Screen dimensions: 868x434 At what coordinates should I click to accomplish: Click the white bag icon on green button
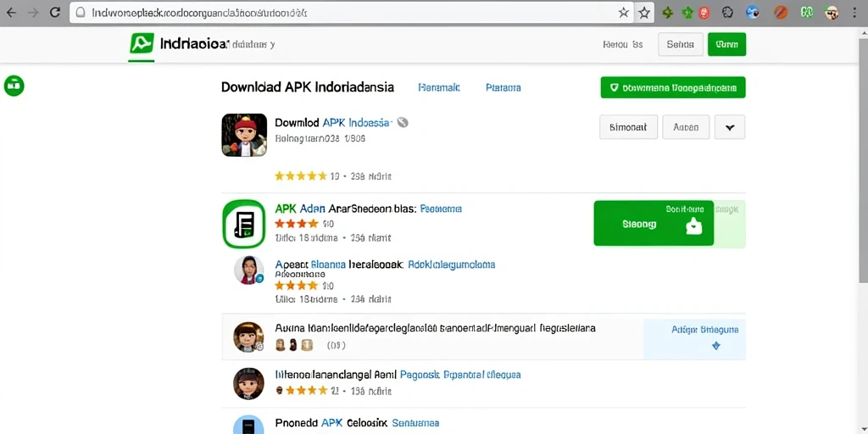(x=693, y=225)
